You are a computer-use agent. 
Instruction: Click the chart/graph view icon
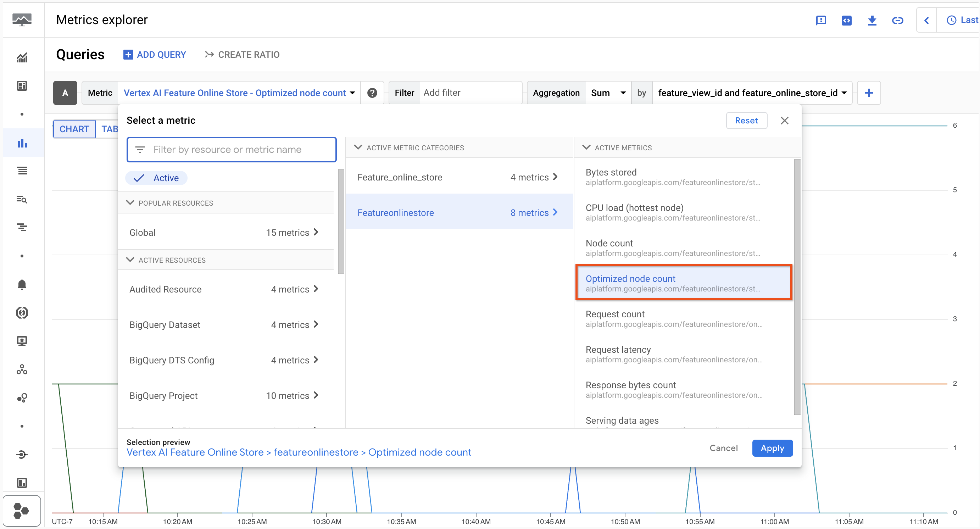pyautogui.click(x=74, y=129)
